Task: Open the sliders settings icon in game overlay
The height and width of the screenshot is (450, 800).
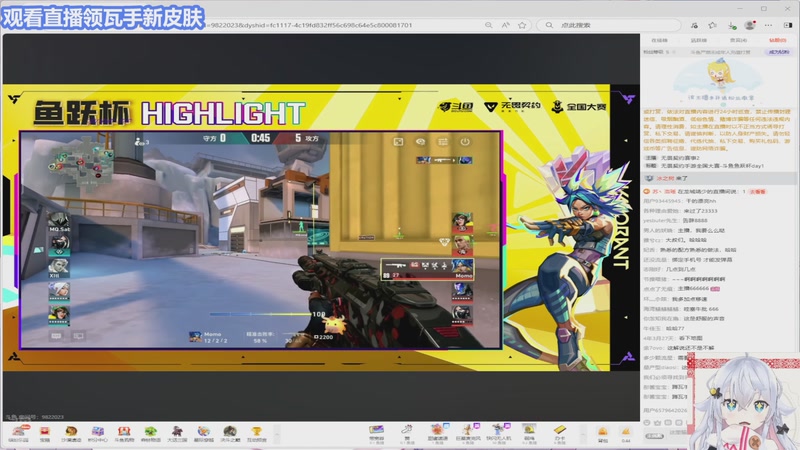Action: pyautogui.click(x=443, y=142)
